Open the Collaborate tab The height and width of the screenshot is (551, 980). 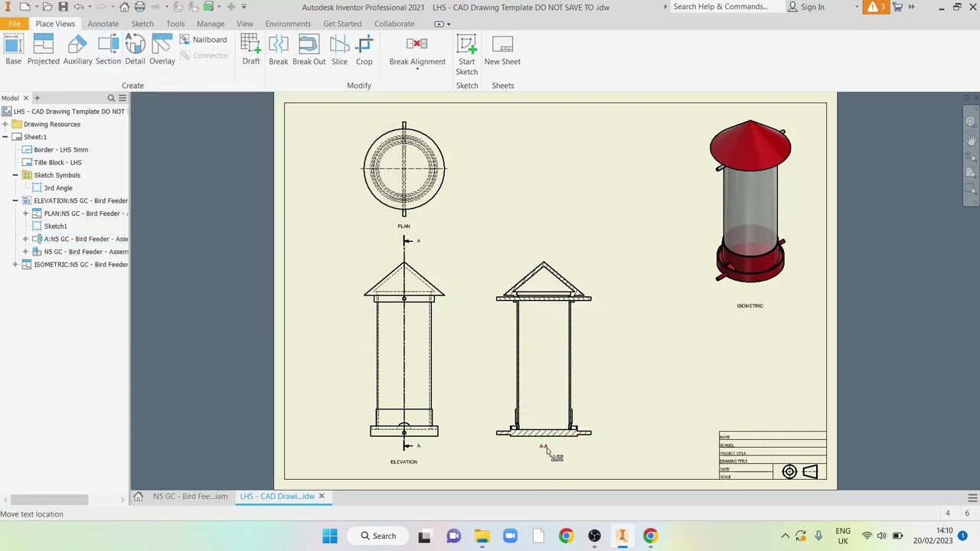[394, 24]
